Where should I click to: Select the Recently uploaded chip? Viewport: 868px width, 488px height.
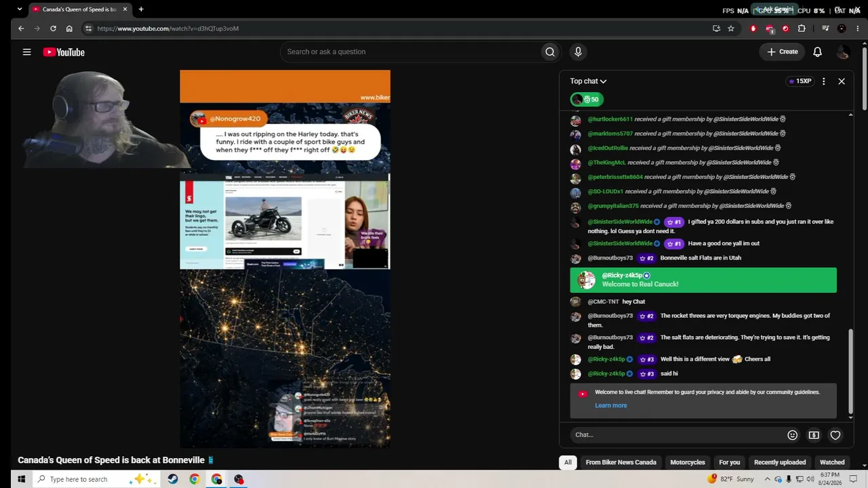[780, 462]
